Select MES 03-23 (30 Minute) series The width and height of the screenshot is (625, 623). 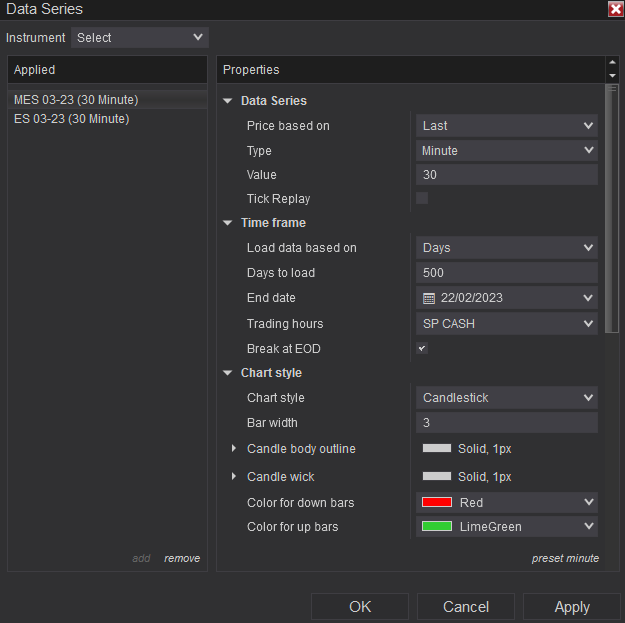(76, 100)
